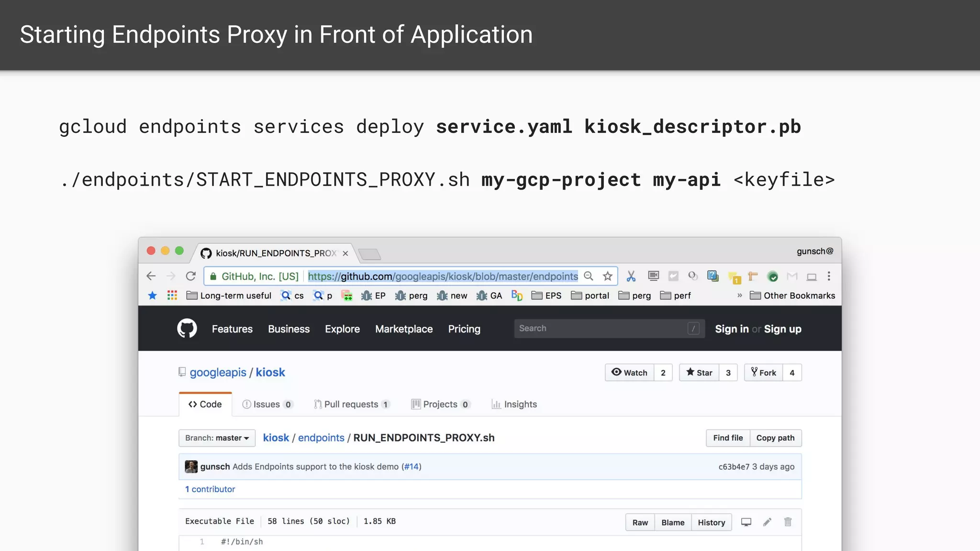Click the browser address bar URL
Image resolution: width=980 pixels, height=551 pixels.
coord(443,276)
